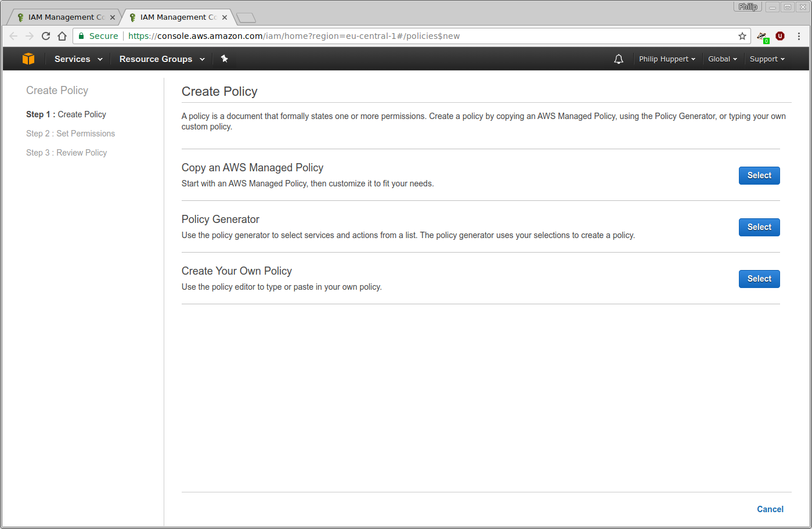Go to browser home icon
812x529 pixels.
click(x=62, y=36)
